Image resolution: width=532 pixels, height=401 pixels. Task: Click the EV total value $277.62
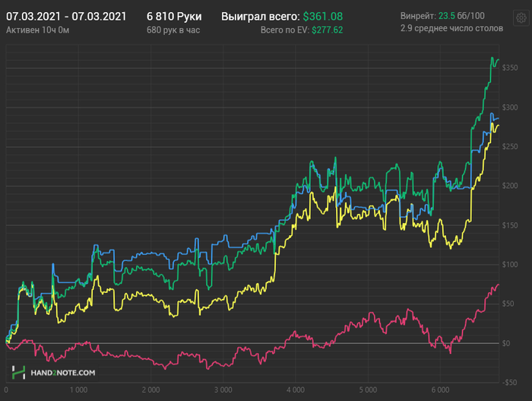[328, 30]
